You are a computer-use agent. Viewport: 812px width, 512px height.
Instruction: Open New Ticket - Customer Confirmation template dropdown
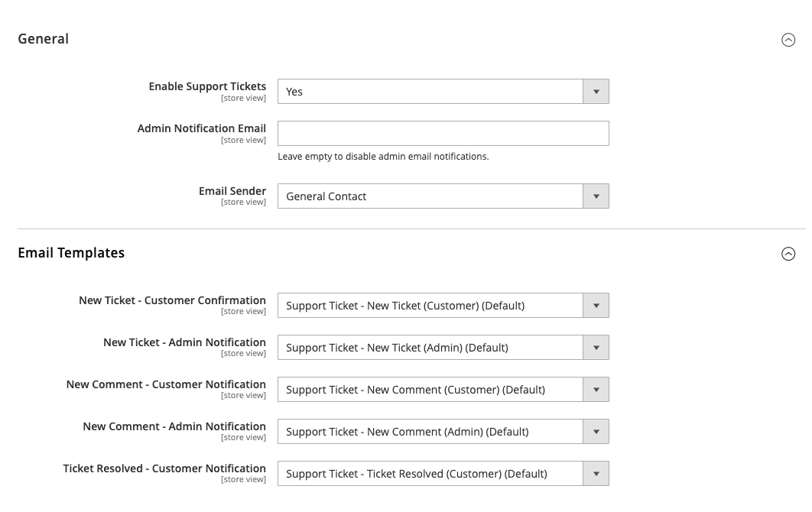point(443,306)
